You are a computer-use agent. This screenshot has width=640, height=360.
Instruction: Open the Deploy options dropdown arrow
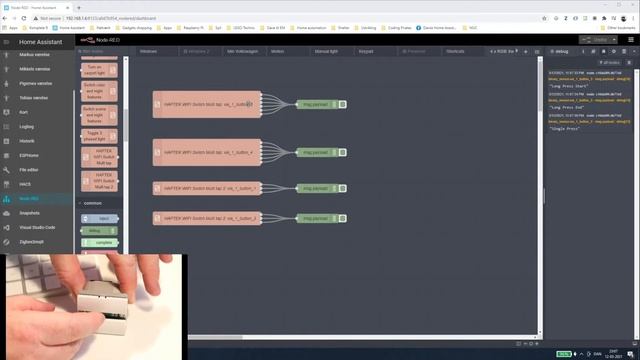(x=614, y=40)
